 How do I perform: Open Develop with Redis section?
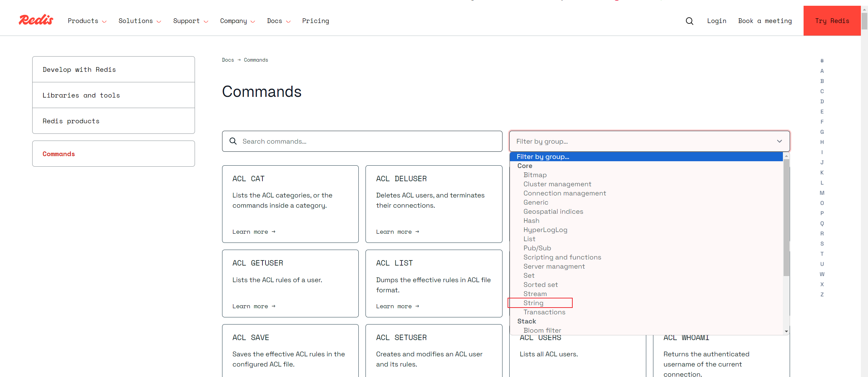coord(114,69)
